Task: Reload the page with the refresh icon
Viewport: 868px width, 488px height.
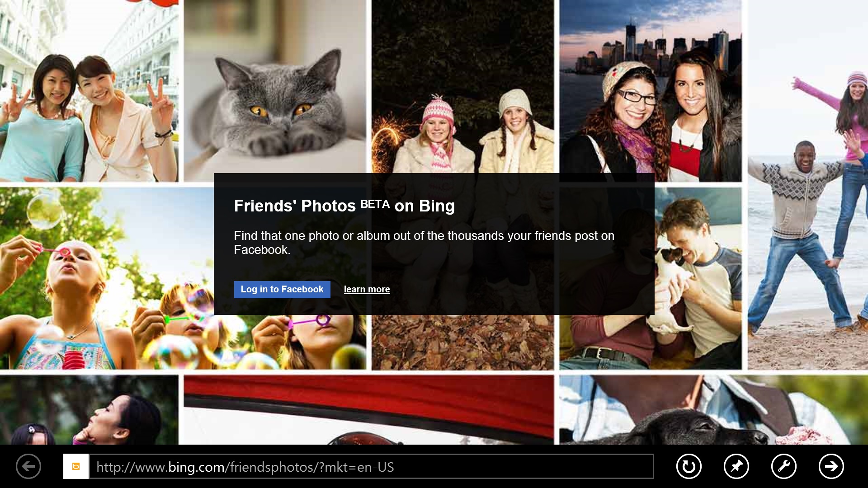Action: [689, 466]
